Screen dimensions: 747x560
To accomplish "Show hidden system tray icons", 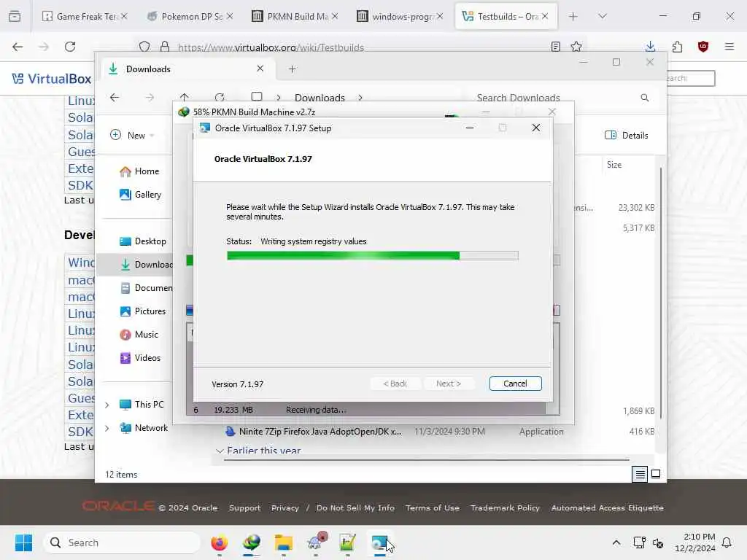I will pyautogui.click(x=616, y=542).
